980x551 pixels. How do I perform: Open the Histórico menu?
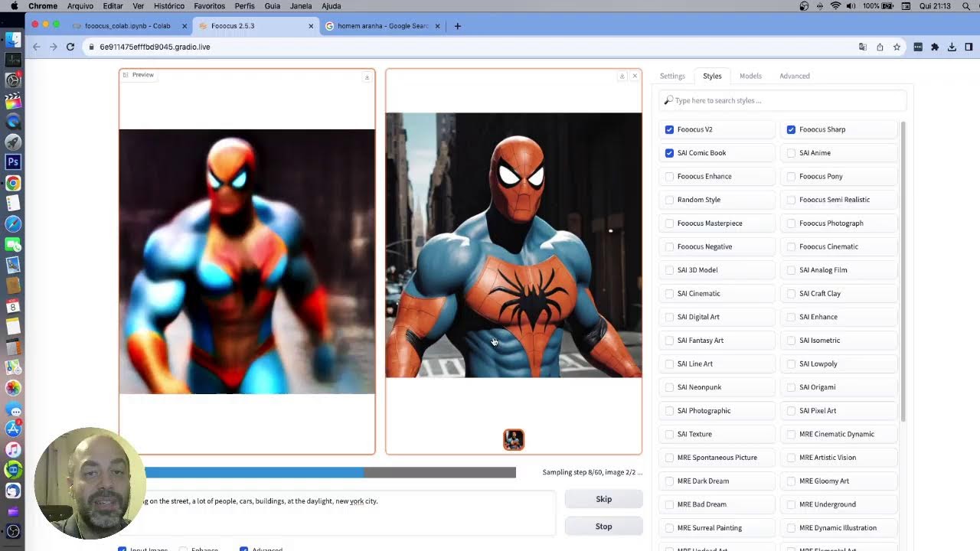168,6
